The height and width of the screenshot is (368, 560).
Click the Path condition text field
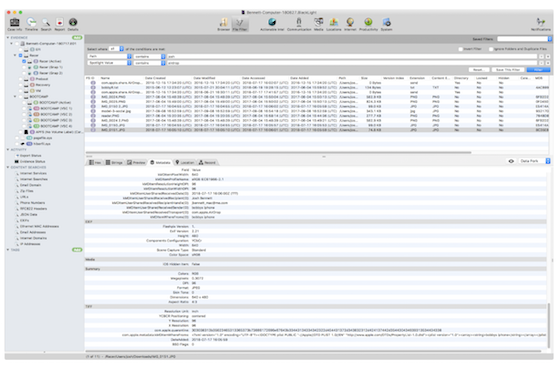tap(352, 56)
